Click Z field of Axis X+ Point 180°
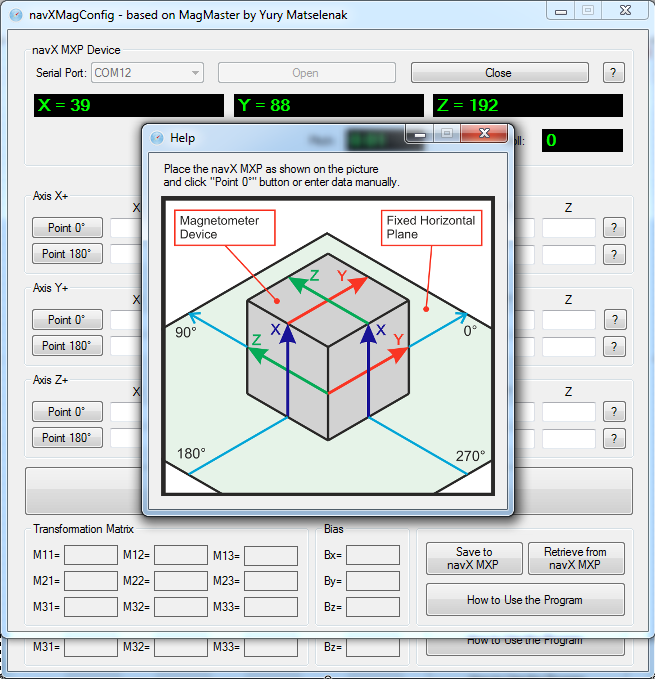This screenshot has height=679, width=655. tap(569, 255)
